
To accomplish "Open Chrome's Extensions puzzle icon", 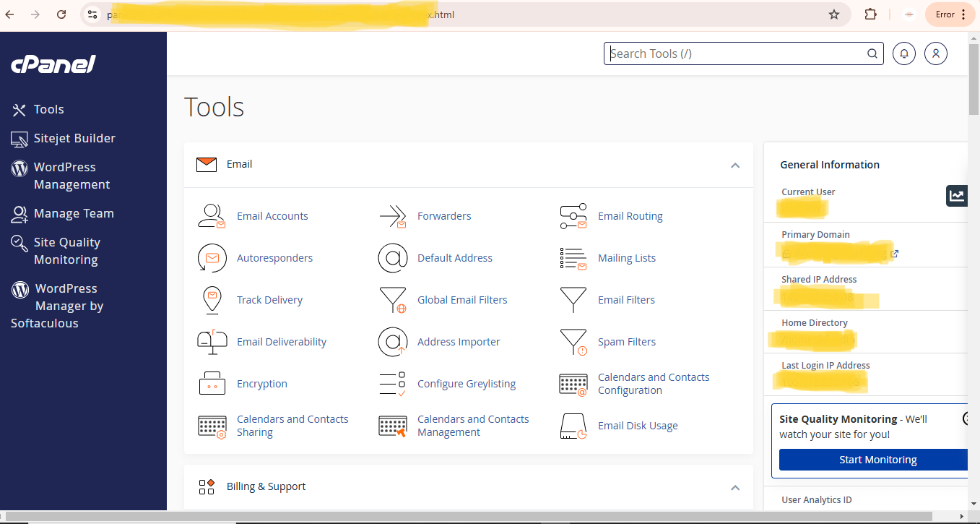I will (x=870, y=14).
